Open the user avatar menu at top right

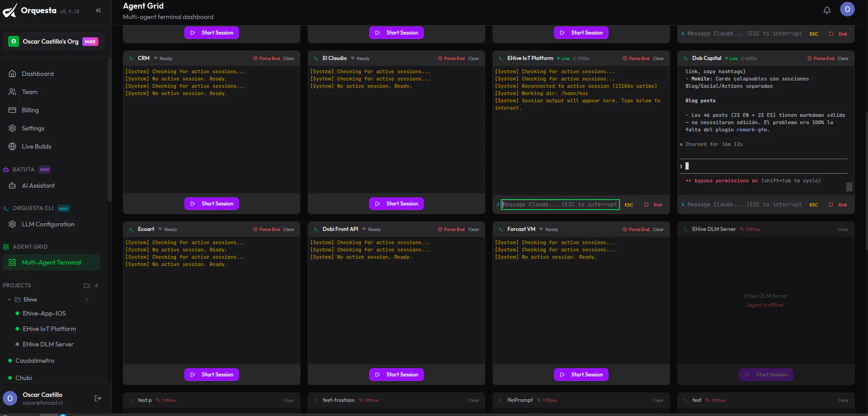click(x=847, y=9)
